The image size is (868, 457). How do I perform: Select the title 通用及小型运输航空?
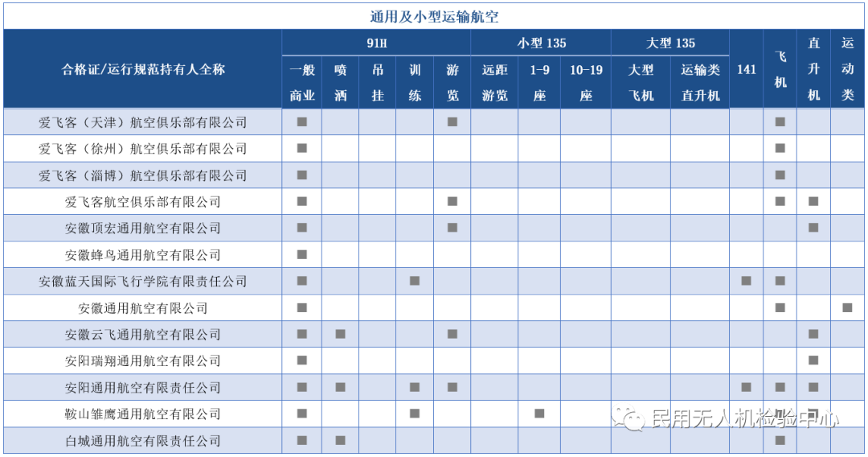434,17
